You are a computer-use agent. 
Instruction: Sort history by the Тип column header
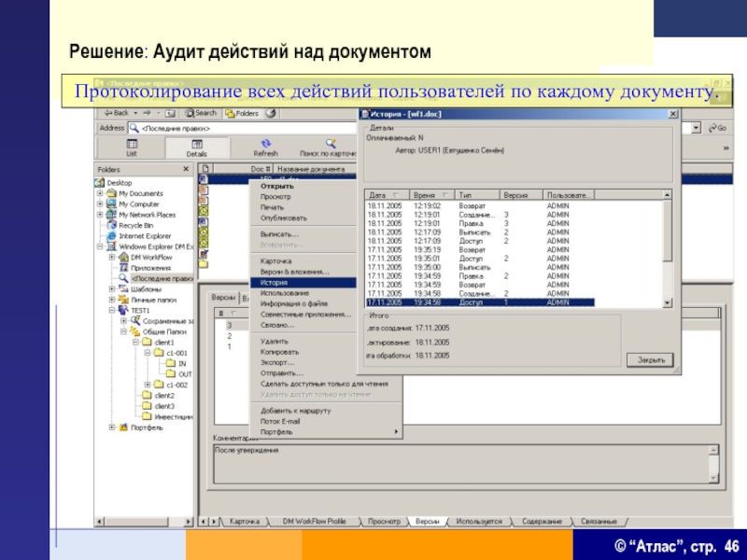point(465,195)
